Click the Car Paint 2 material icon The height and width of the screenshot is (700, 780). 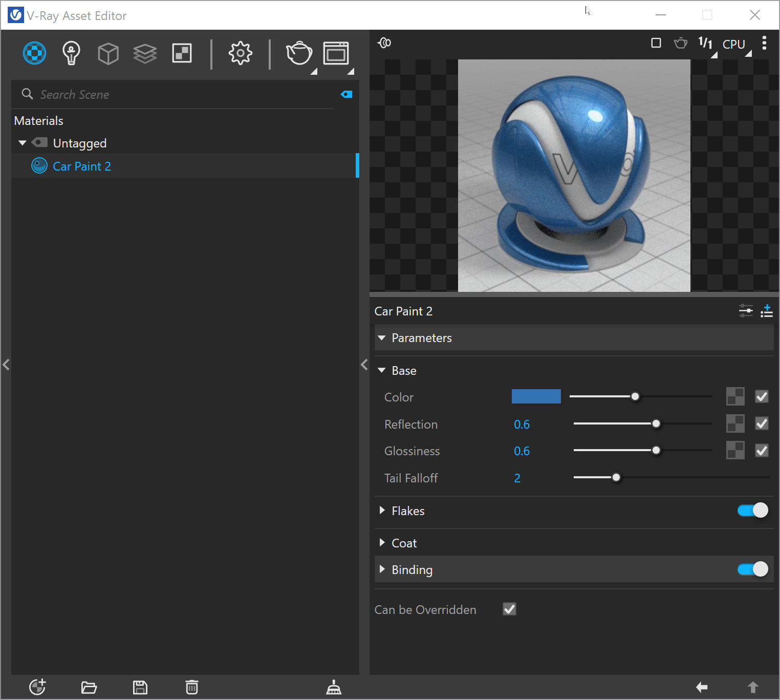[x=39, y=166]
